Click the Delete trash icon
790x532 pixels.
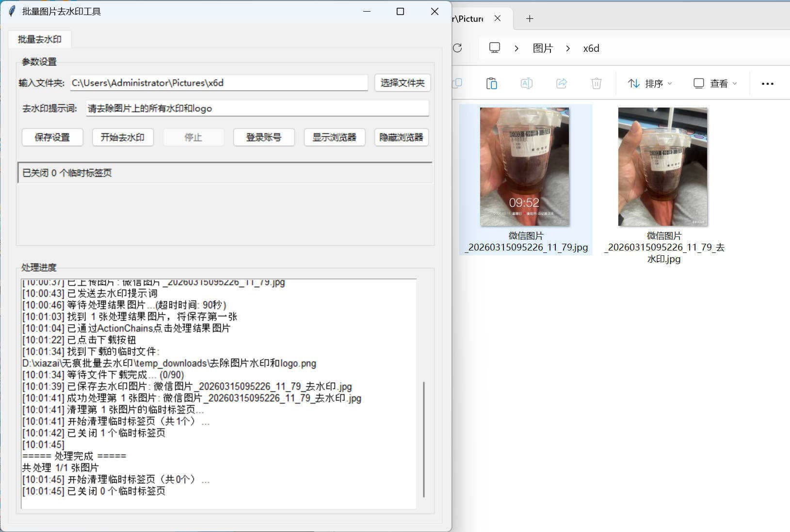[596, 83]
